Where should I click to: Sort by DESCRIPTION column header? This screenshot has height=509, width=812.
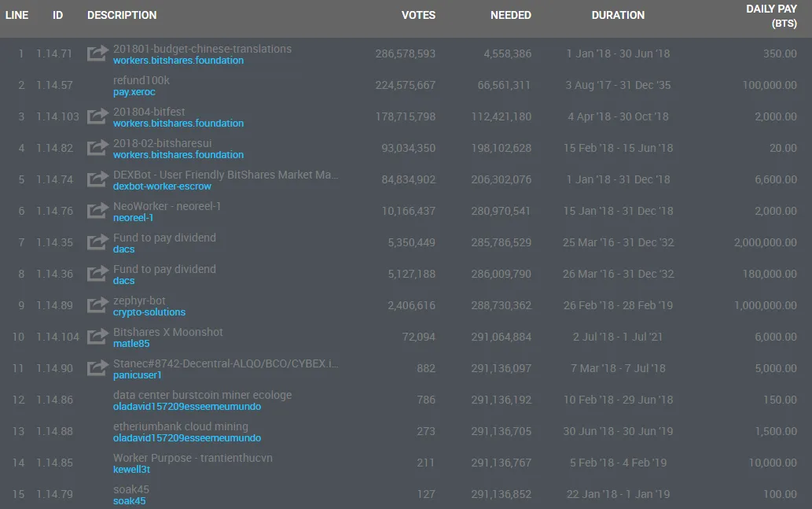point(122,15)
